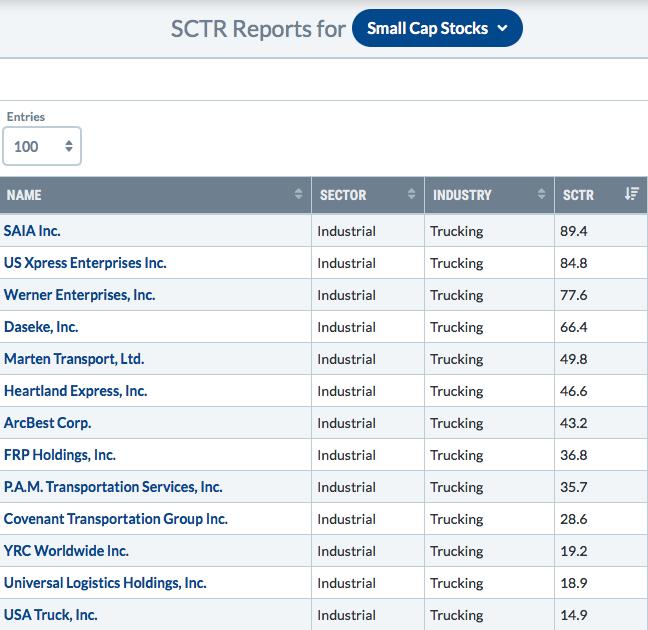Click chevron in Small Cap Stocks button
The image size is (648, 630).
click(x=502, y=28)
